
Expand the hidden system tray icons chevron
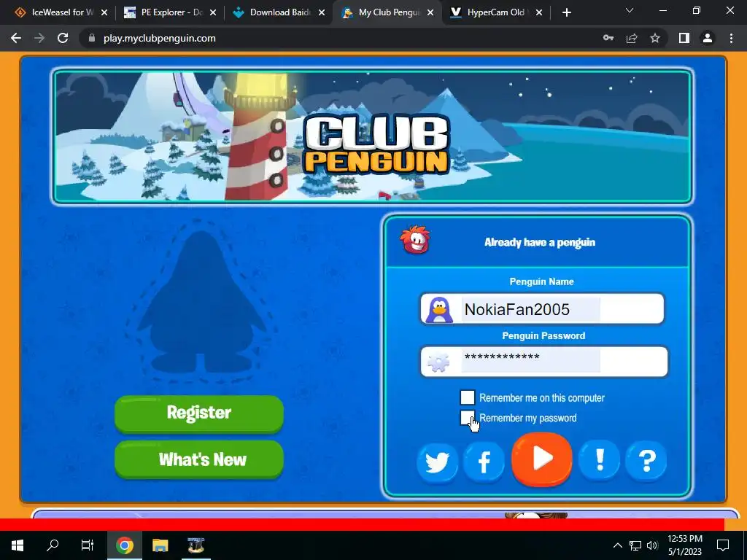(617, 545)
